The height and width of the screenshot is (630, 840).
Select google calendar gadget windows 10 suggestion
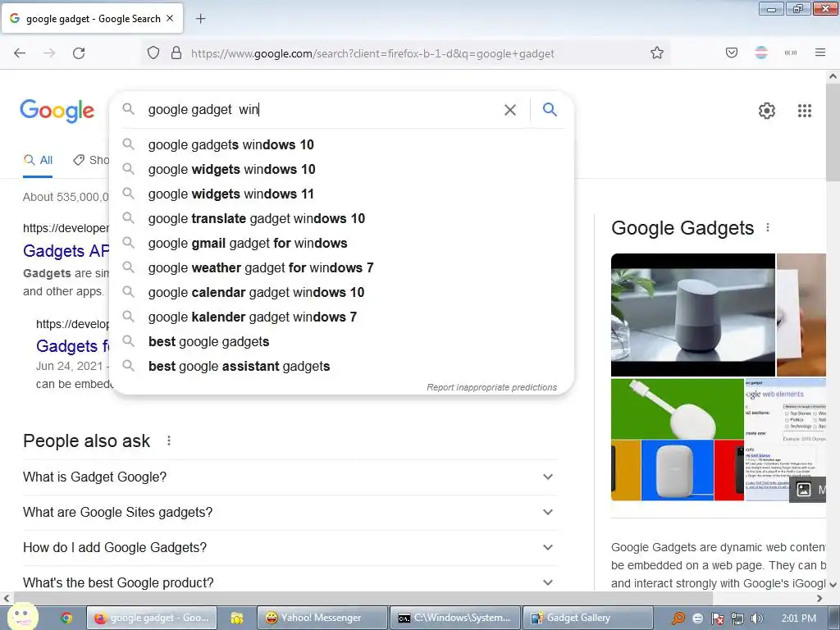click(x=342, y=293)
